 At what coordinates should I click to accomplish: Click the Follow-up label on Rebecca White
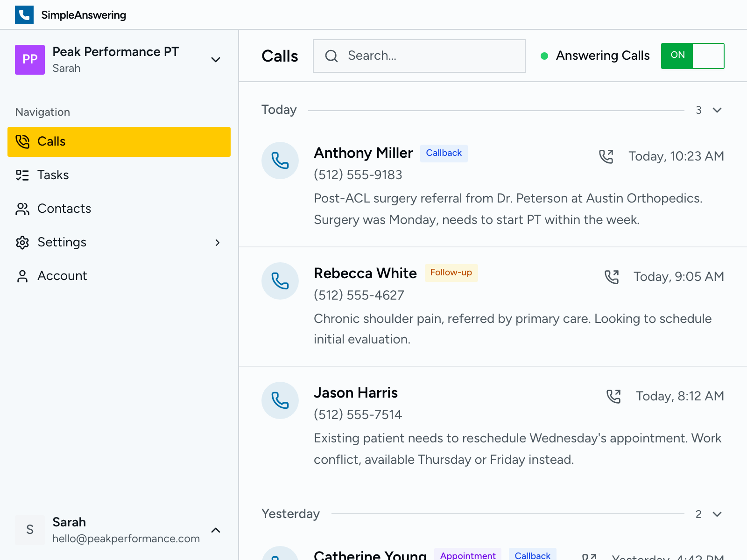(451, 273)
